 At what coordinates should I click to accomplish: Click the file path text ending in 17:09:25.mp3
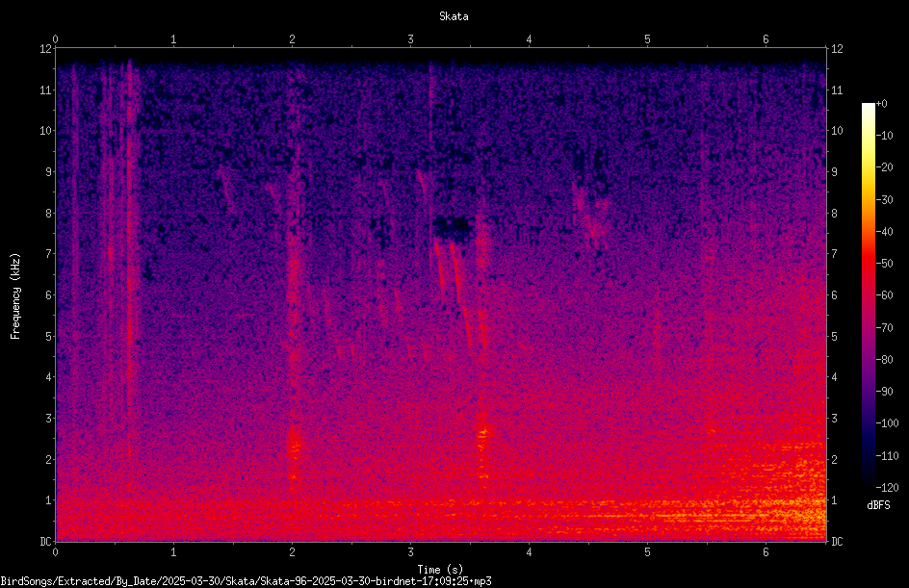click(246, 581)
